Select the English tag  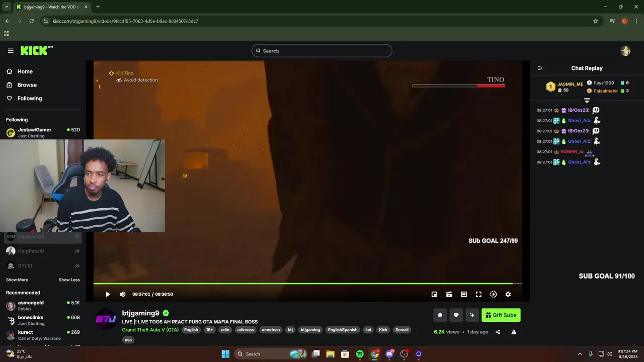tap(191, 330)
